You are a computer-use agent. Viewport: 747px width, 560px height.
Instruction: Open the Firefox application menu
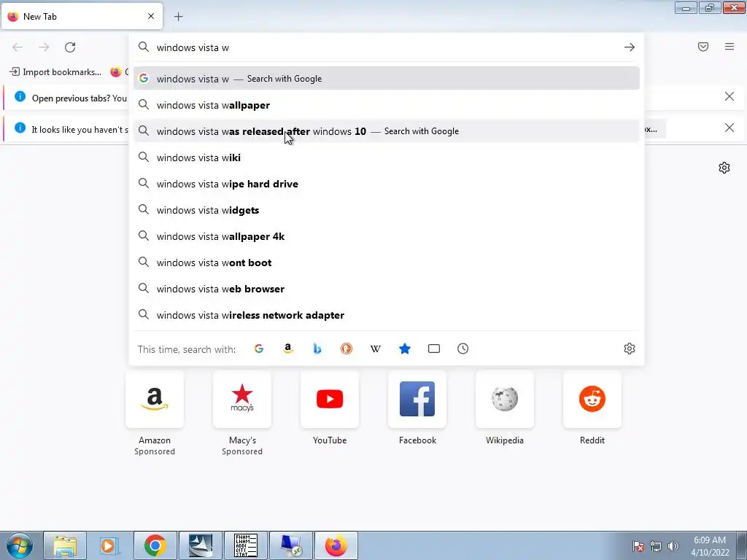coord(729,47)
